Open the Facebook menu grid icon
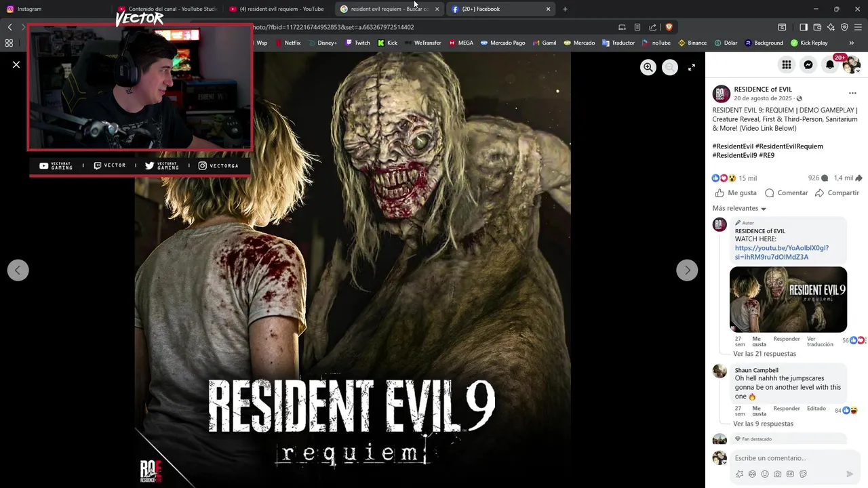 787,64
